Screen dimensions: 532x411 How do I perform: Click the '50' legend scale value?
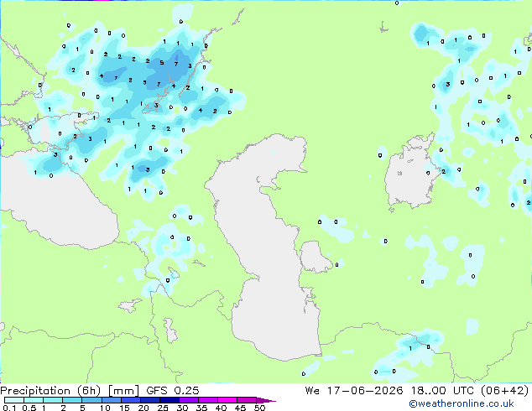tap(260, 408)
